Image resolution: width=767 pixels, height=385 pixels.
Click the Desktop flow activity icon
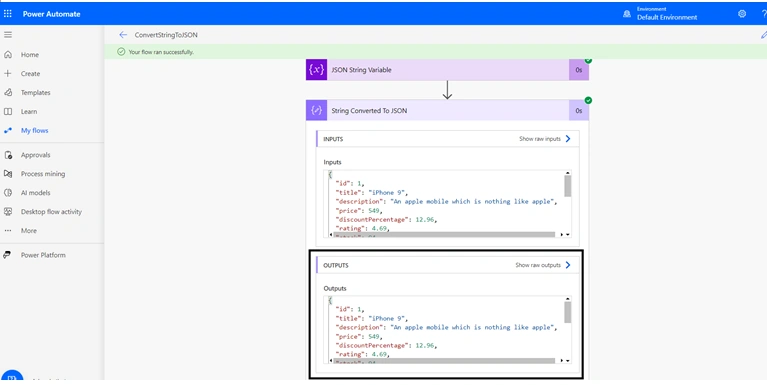[x=8, y=211]
